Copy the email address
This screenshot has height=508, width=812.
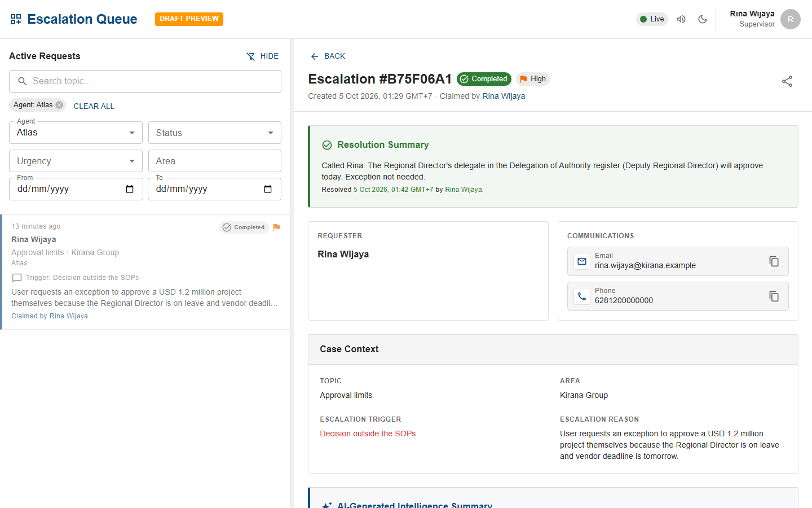coord(774,261)
